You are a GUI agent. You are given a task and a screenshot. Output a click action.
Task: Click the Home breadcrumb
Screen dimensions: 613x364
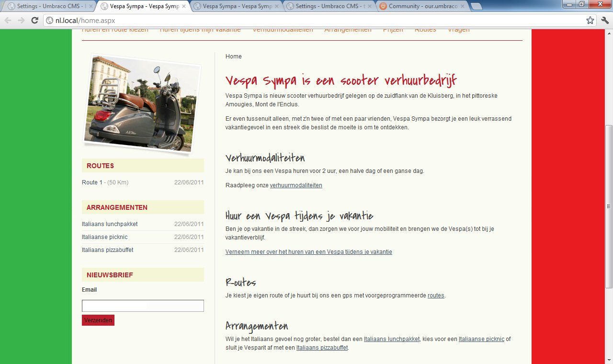[234, 57]
